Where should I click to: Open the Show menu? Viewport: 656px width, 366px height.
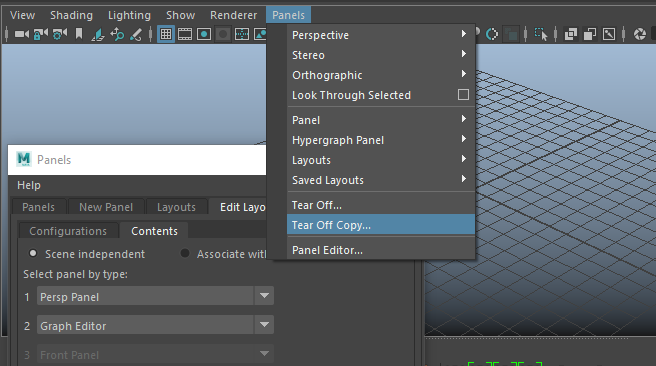tap(180, 15)
